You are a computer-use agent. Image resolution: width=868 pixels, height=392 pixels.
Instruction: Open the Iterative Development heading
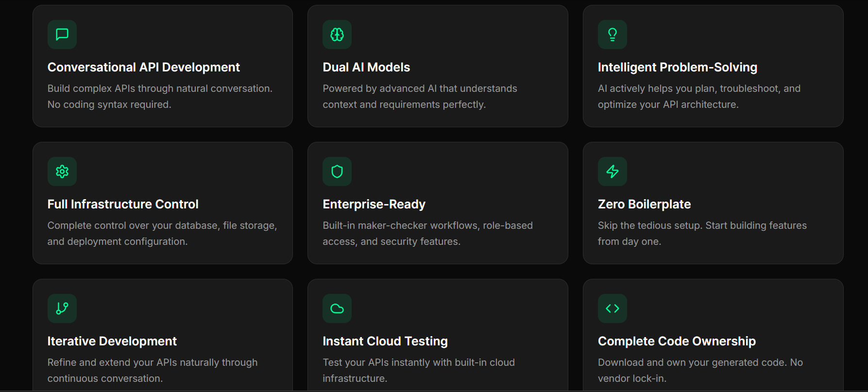pyautogui.click(x=112, y=341)
